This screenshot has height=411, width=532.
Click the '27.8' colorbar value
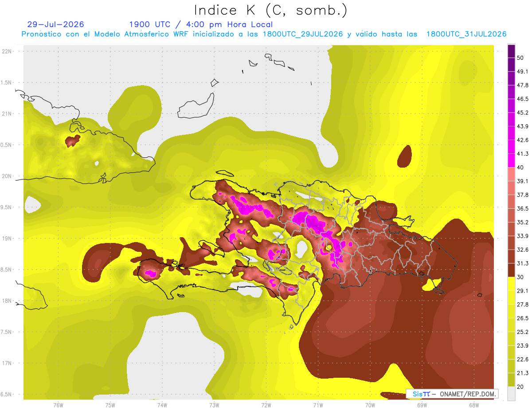point(522,304)
